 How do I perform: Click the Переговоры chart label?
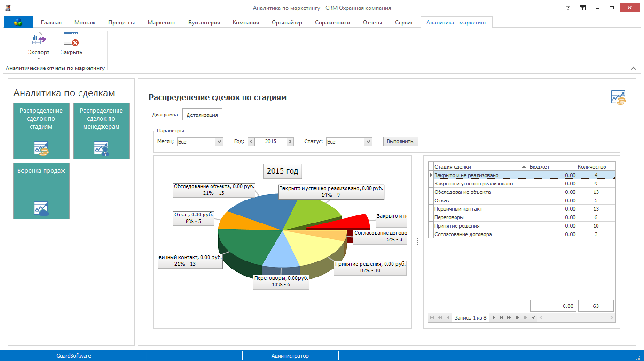[x=281, y=281]
